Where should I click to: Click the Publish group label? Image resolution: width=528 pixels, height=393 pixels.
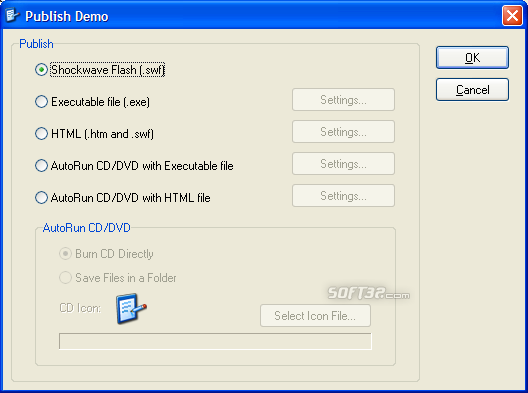click(x=36, y=44)
